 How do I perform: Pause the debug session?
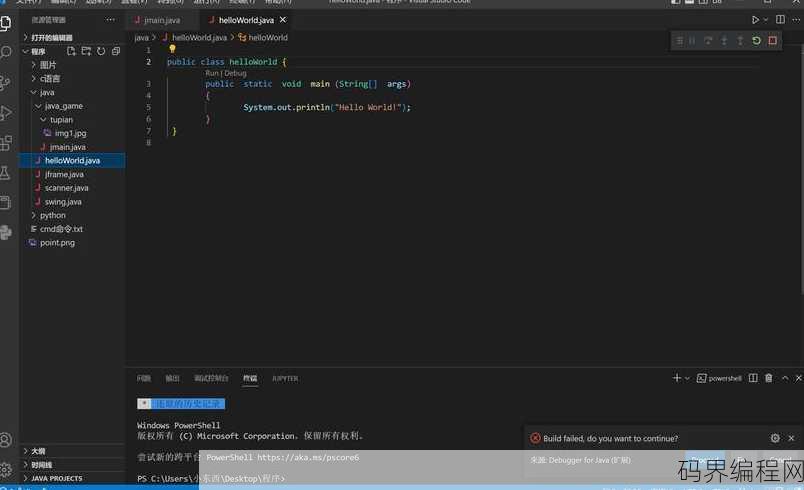692,40
